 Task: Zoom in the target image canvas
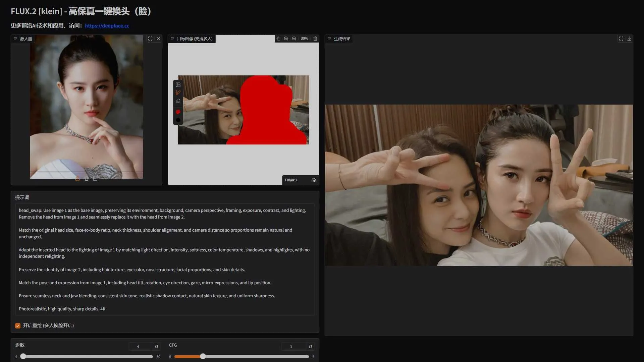(x=294, y=39)
